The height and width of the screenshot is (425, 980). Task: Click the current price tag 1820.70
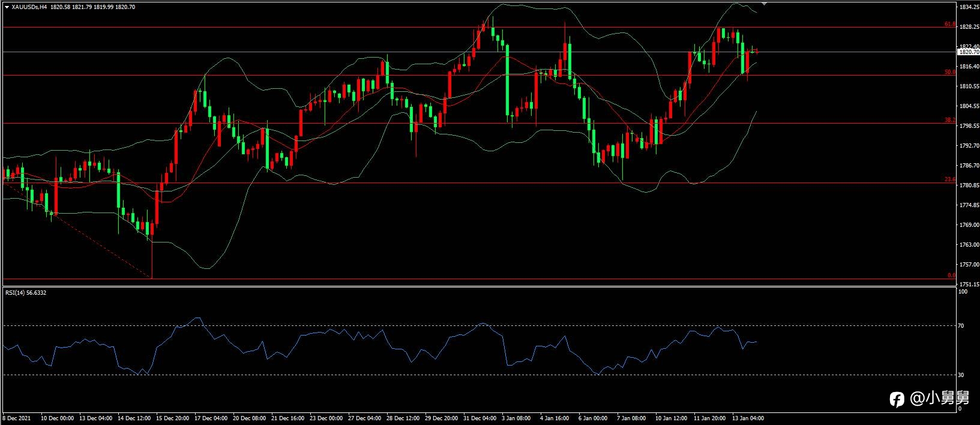coord(968,52)
